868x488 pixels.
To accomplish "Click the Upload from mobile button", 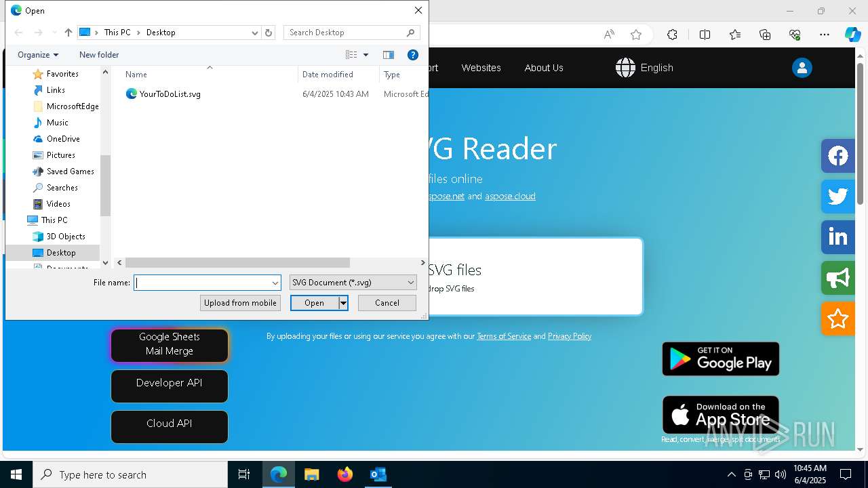I will click(x=240, y=303).
